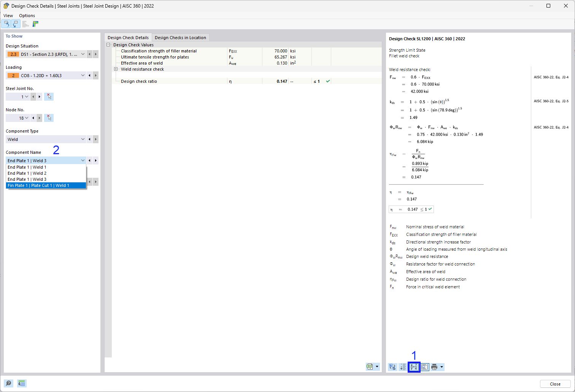Go to previous Steel Joint No.

click(x=33, y=97)
